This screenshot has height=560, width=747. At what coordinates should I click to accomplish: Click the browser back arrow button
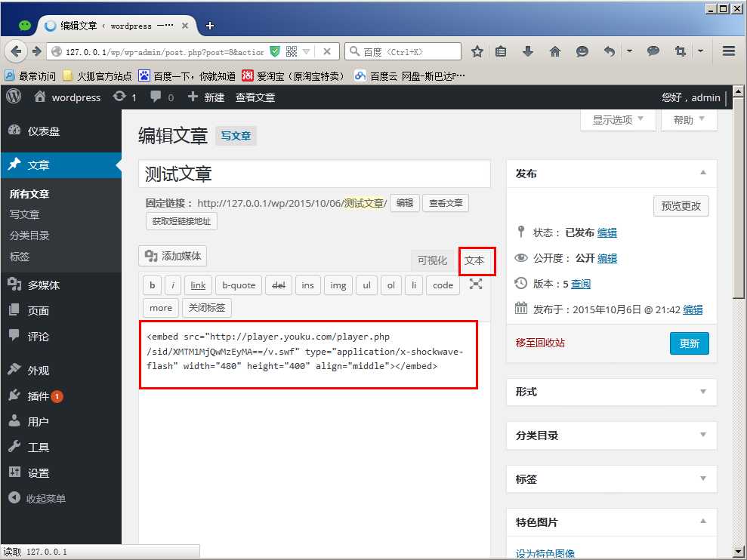point(16,51)
